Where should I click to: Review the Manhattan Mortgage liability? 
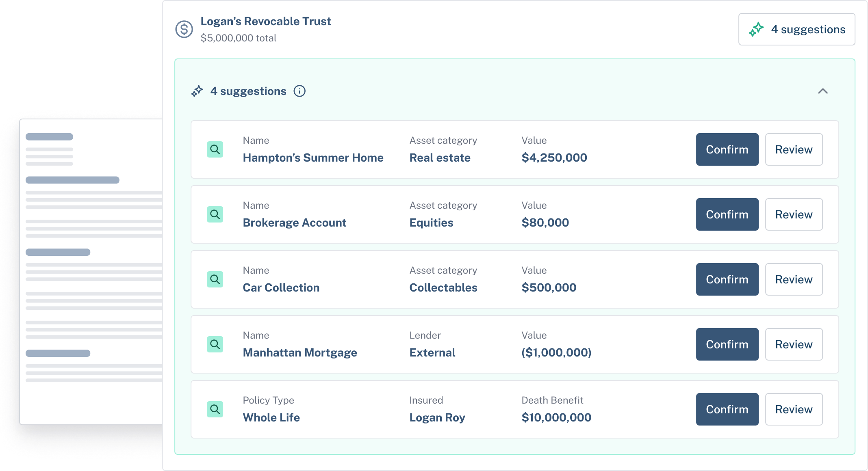pyautogui.click(x=794, y=344)
